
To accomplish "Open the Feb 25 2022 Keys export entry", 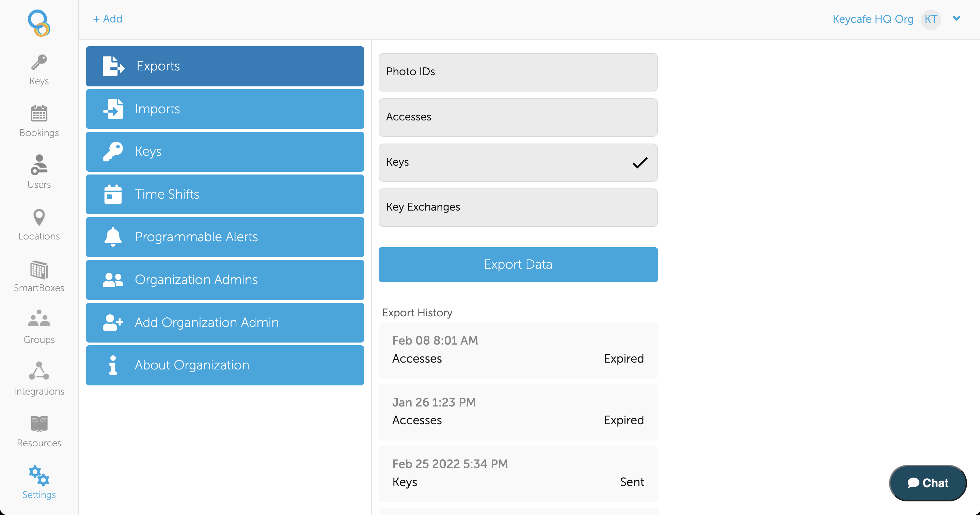I will pyautogui.click(x=518, y=474).
